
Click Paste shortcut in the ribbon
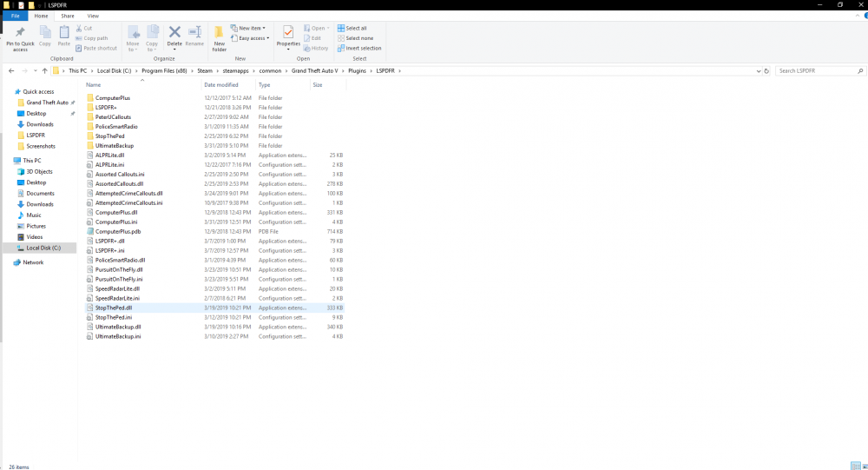(x=96, y=49)
